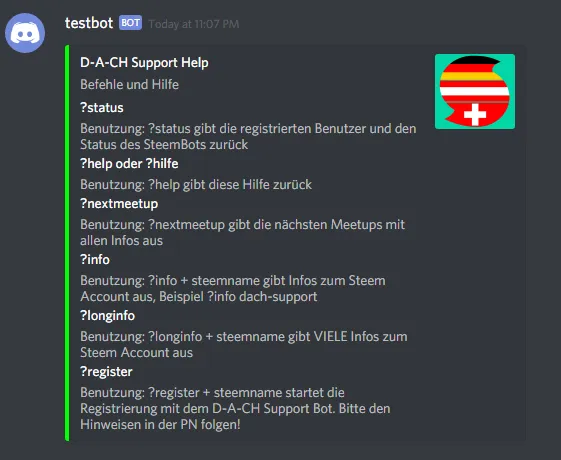Click the 'Beispiel ?info dach-support' text
561x460 pixels.
(238, 297)
